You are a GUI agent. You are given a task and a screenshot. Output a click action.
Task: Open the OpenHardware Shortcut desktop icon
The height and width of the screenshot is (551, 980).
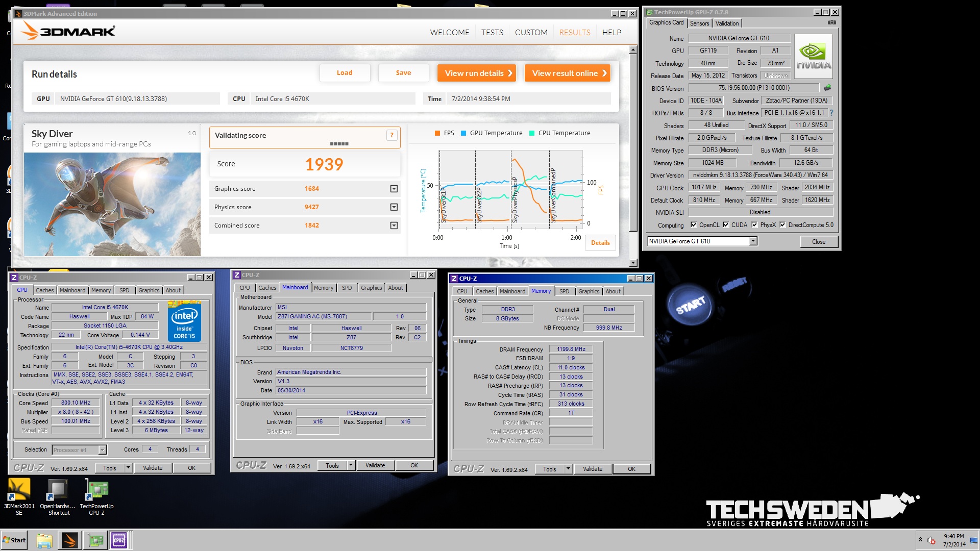pos(57,496)
